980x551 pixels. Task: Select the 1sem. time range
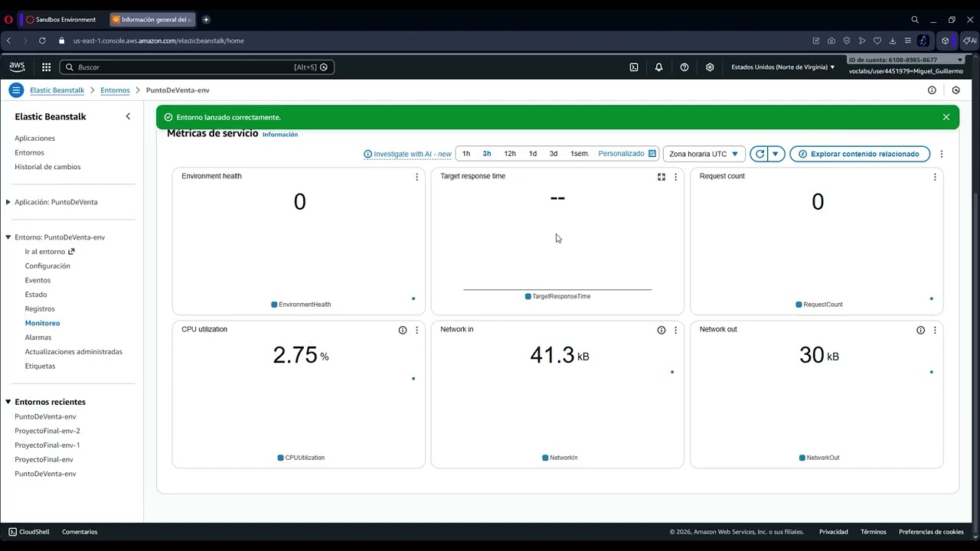[580, 154]
